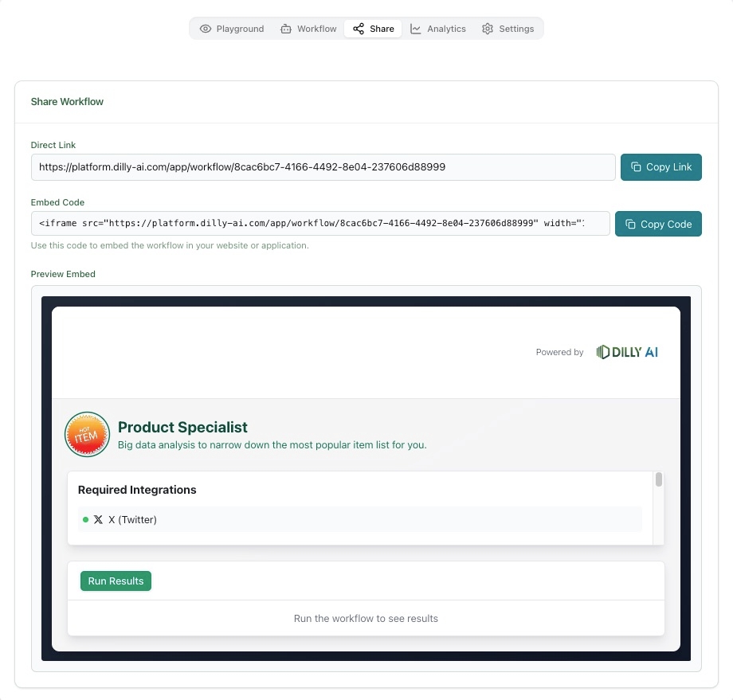Click the Hot Item product badge
Viewport: 733px width, 700px height.
(87, 435)
